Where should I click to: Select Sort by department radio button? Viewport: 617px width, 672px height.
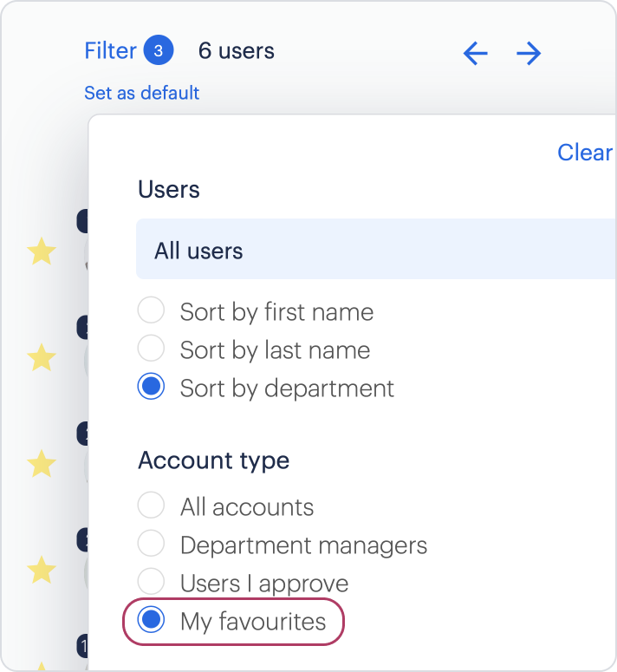pos(151,386)
